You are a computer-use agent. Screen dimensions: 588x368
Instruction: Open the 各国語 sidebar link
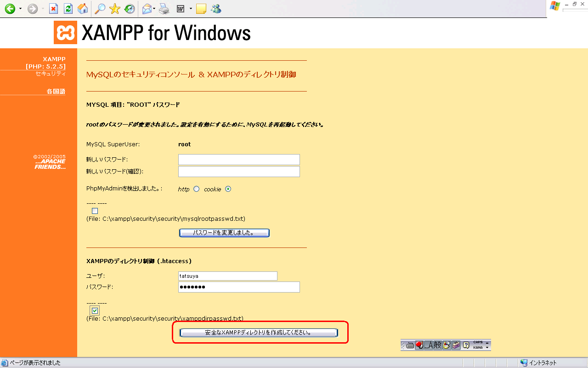click(56, 92)
